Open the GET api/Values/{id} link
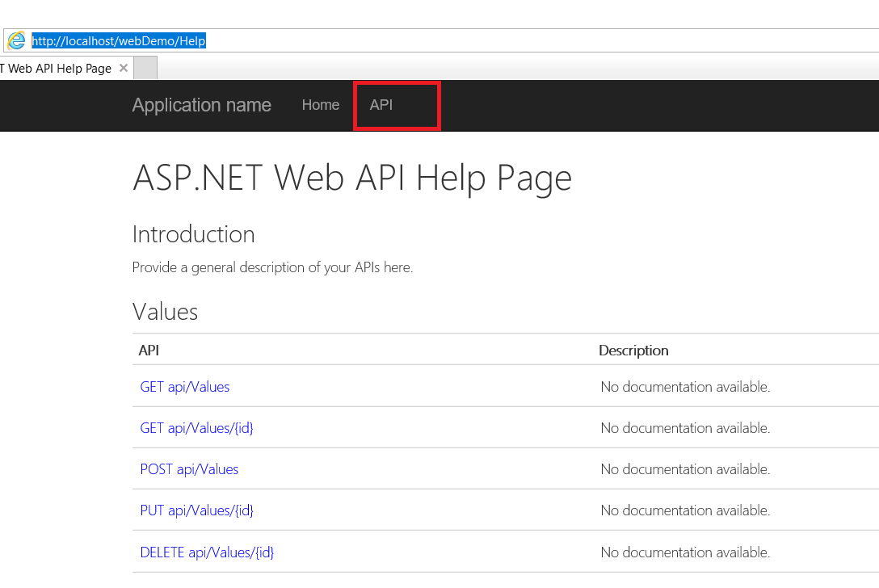 [x=197, y=428]
